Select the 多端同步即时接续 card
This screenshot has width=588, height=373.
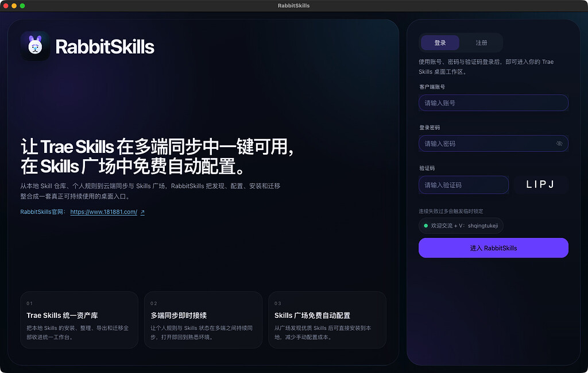(203, 320)
